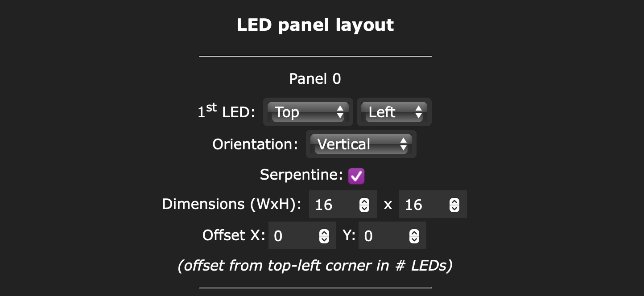Image resolution: width=644 pixels, height=296 pixels.
Task: Decrement the Offset Y value
Action: tap(414, 239)
